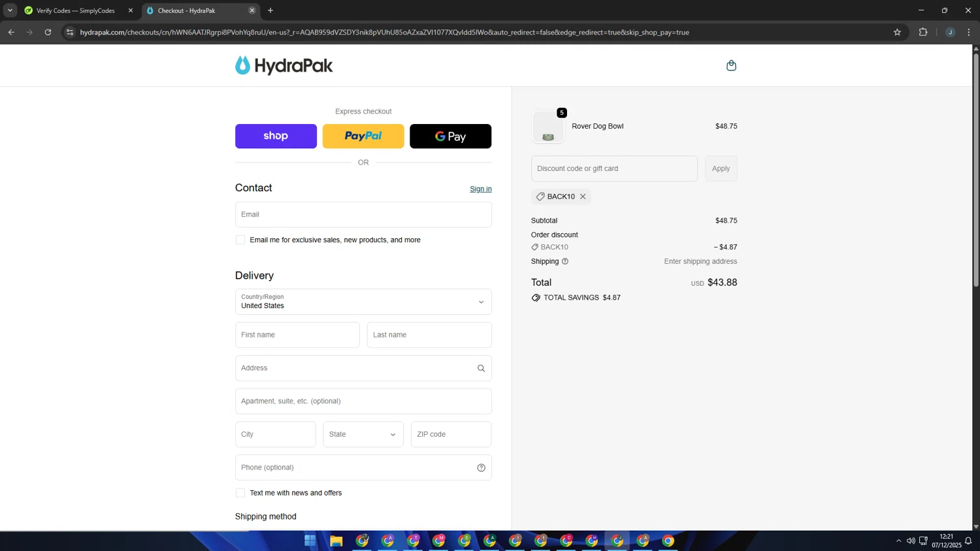Click the browser address bar URL
This screenshot has width=980, height=551.
tap(384, 32)
